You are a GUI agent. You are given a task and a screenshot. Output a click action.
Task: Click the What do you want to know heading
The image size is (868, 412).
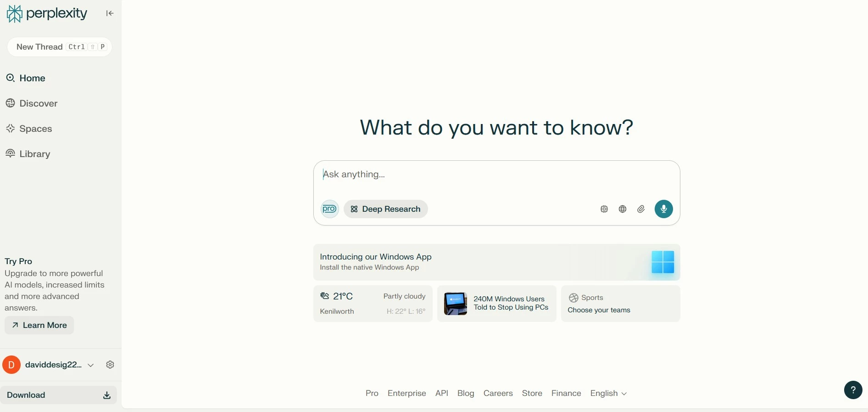pyautogui.click(x=496, y=128)
